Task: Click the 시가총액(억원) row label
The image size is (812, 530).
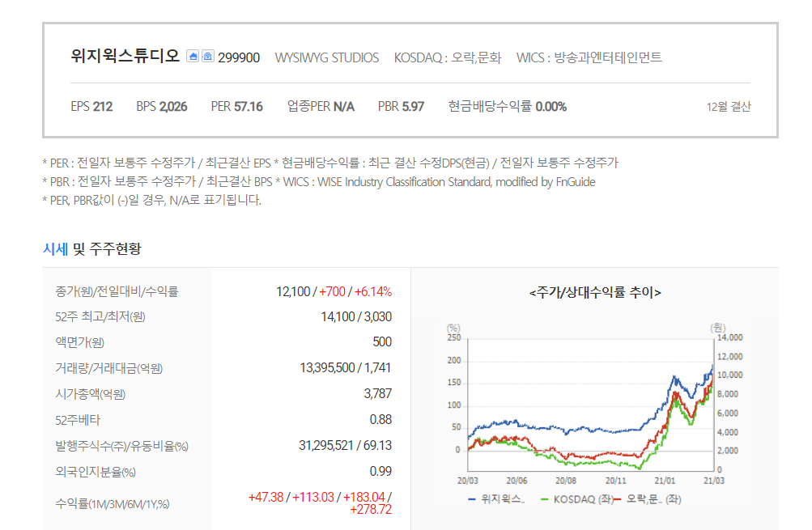Action: [x=90, y=394]
